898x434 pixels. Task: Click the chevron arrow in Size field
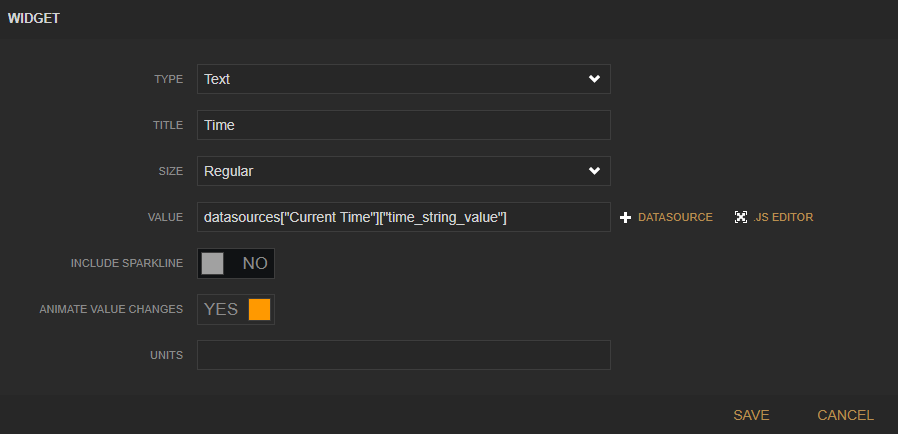coord(594,171)
